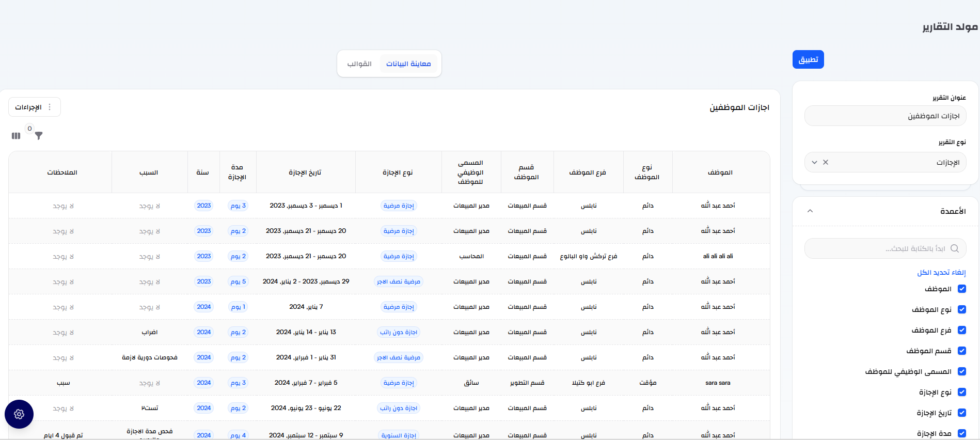Click the تاريخ الإجازة column header

coord(305,172)
